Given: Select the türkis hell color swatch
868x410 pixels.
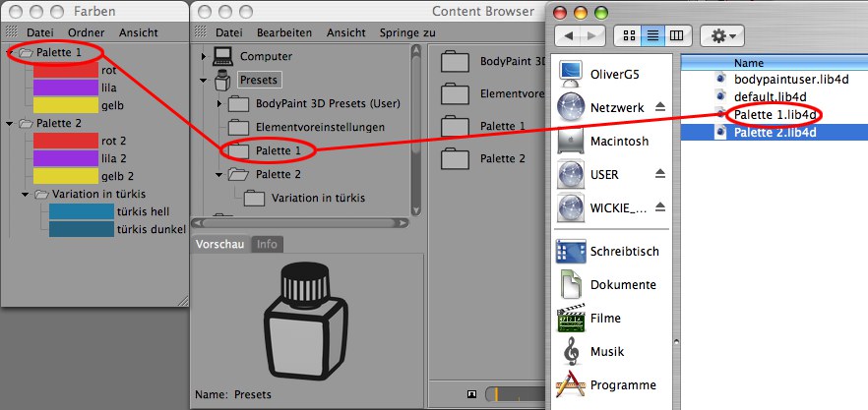Looking at the screenshot, I should [82, 212].
